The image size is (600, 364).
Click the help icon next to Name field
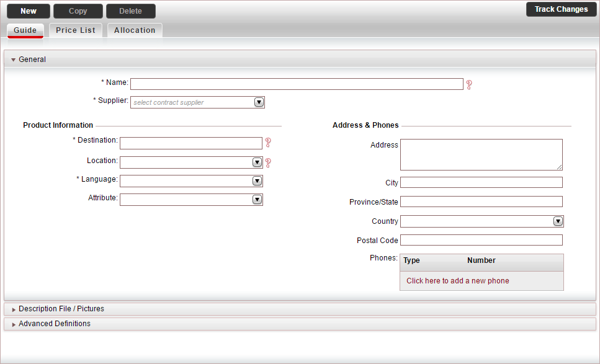pyautogui.click(x=468, y=84)
